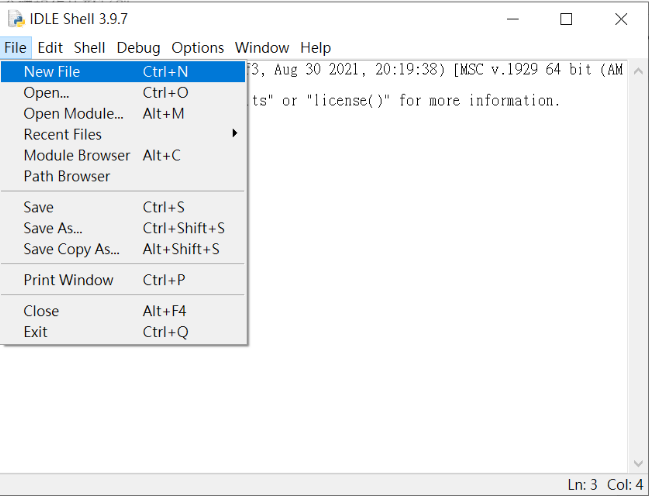Choose Save Copy As... entry
The height and width of the screenshot is (496, 649).
tap(123, 249)
